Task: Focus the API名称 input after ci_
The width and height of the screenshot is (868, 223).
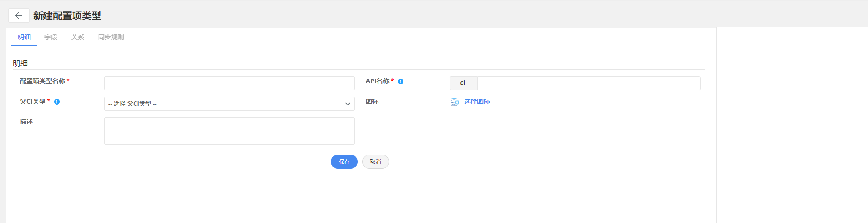Action: [x=589, y=83]
